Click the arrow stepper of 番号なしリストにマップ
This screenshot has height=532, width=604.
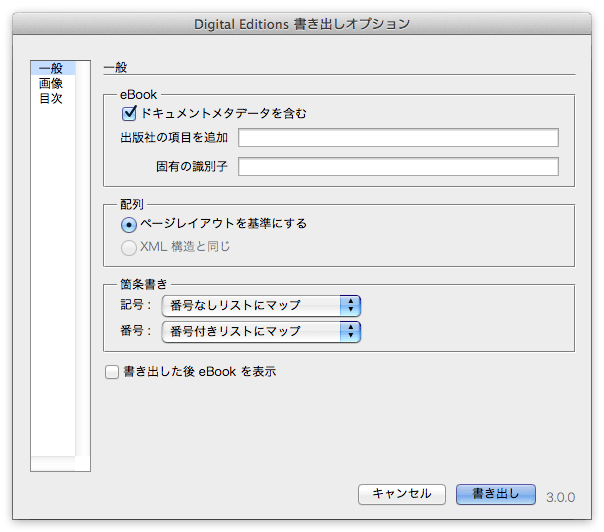coord(350,306)
